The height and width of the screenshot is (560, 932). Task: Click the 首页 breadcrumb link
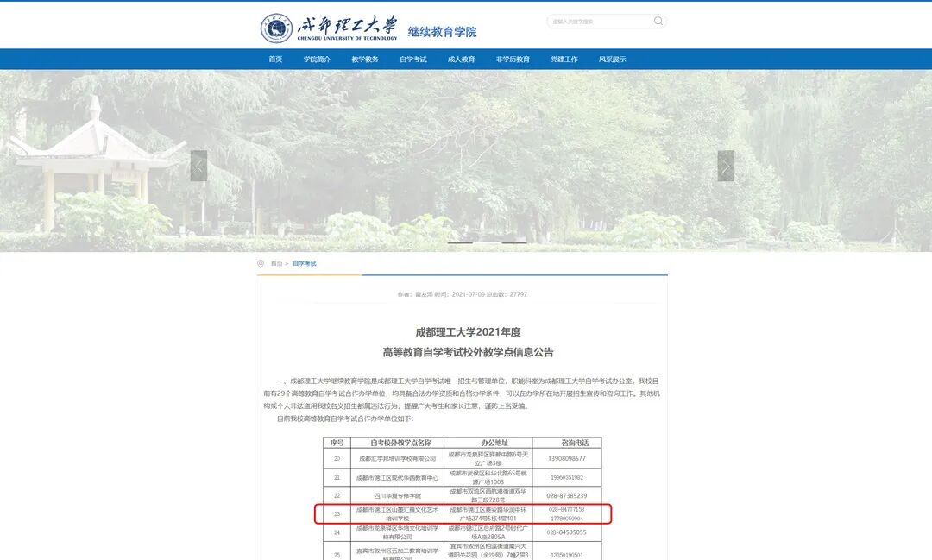tap(277, 263)
